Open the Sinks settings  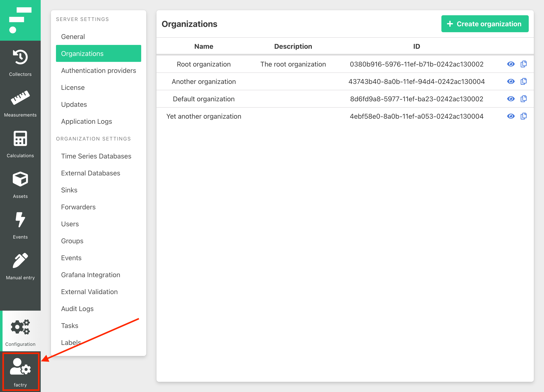point(98,190)
